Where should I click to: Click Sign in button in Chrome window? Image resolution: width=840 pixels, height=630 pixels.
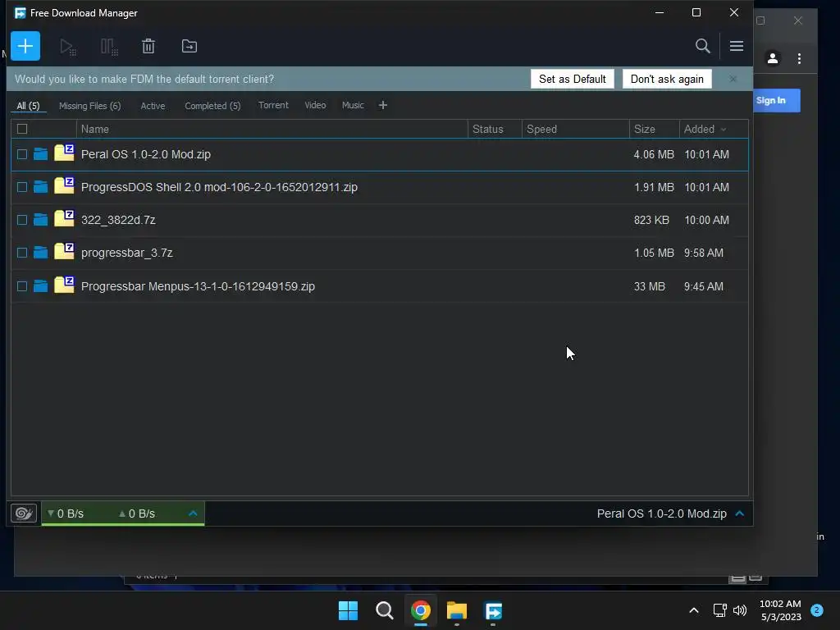pyautogui.click(x=776, y=100)
